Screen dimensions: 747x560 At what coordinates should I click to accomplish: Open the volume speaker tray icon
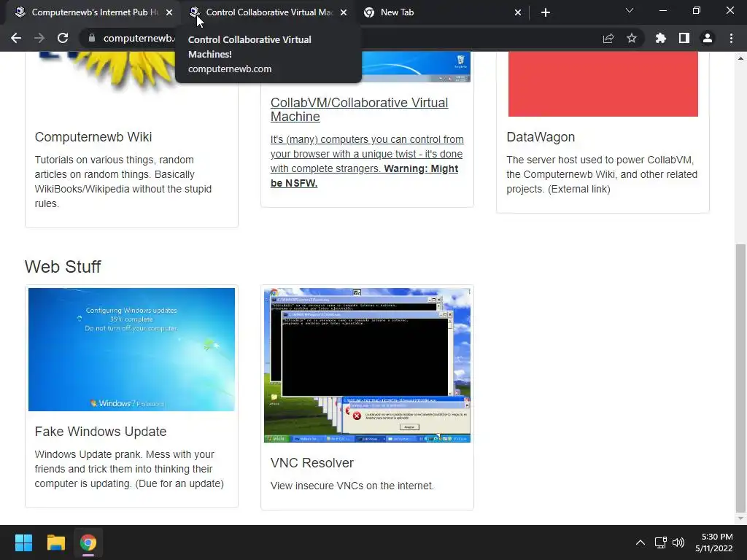678,542
